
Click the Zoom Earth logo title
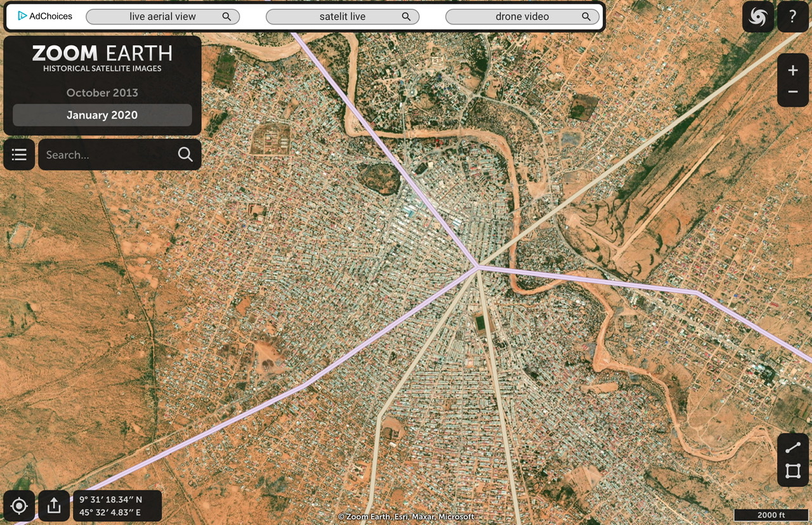pos(102,57)
